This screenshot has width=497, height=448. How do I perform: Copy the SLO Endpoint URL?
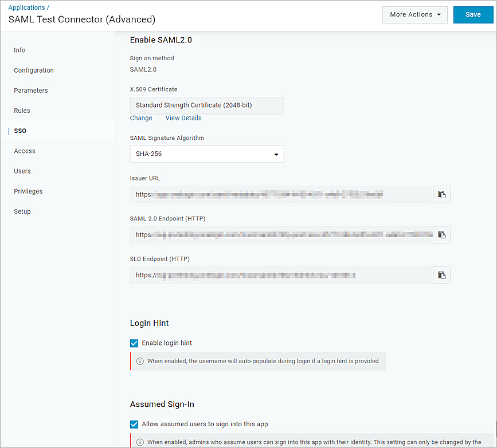[x=441, y=275]
